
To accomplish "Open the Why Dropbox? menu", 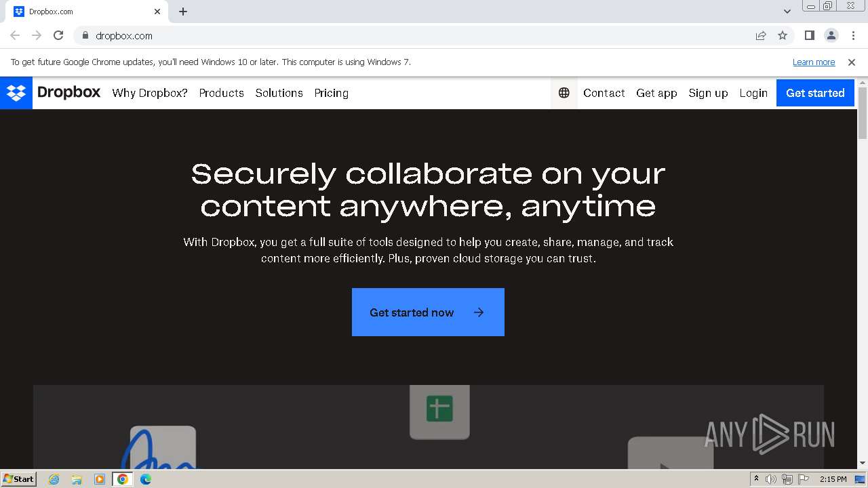I will (150, 93).
